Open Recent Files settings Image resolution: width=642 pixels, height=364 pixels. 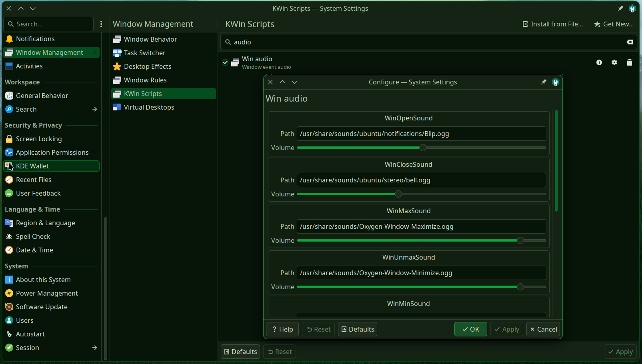pos(51,180)
